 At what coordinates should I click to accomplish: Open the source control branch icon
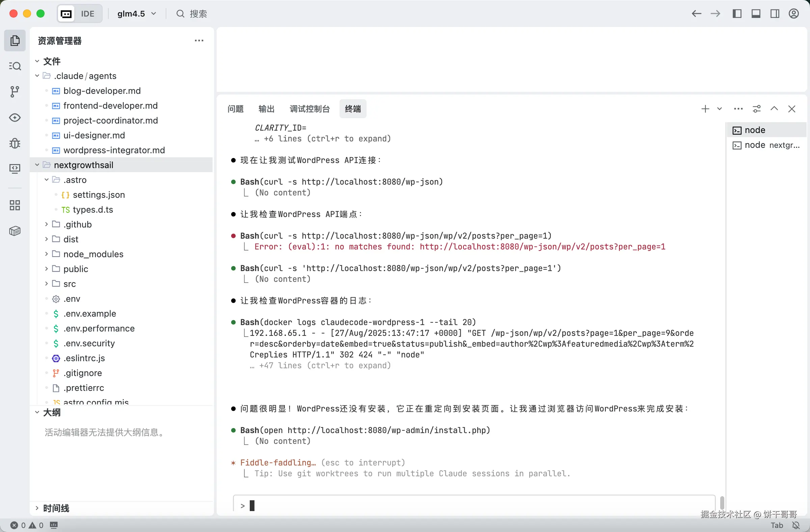pos(15,91)
